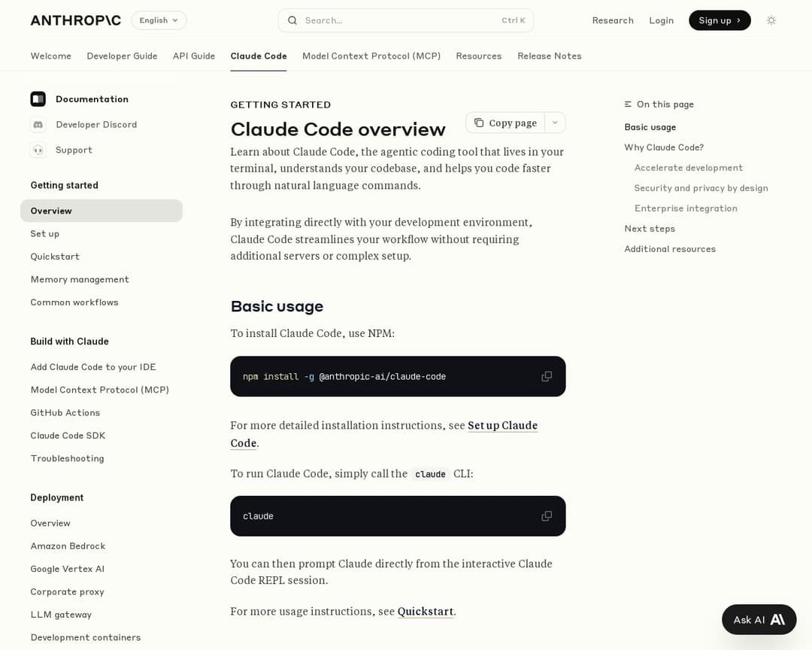Switch to the Welcome tab
This screenshot has width=812, height=650.
[x=51, y=56]
